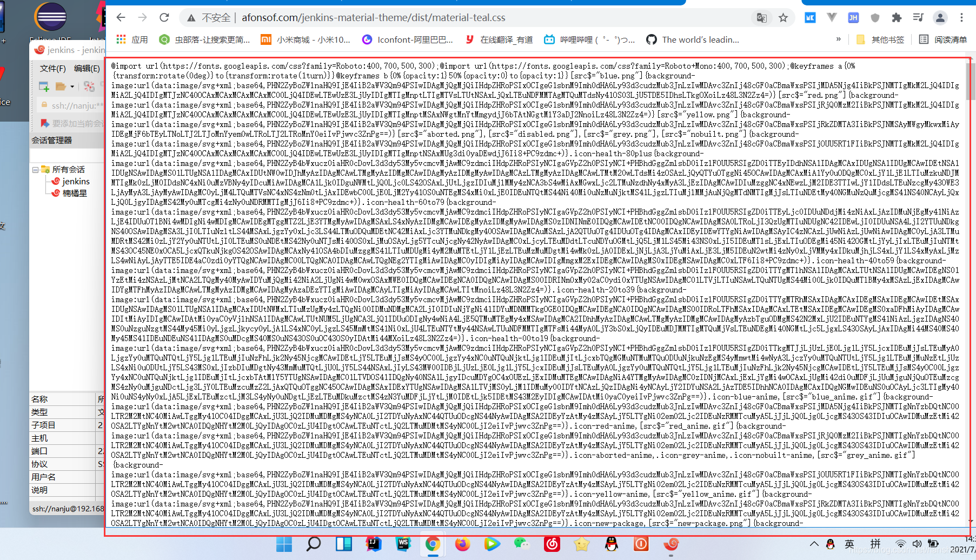Click the browser forward arrow

(x=142, y=18)
